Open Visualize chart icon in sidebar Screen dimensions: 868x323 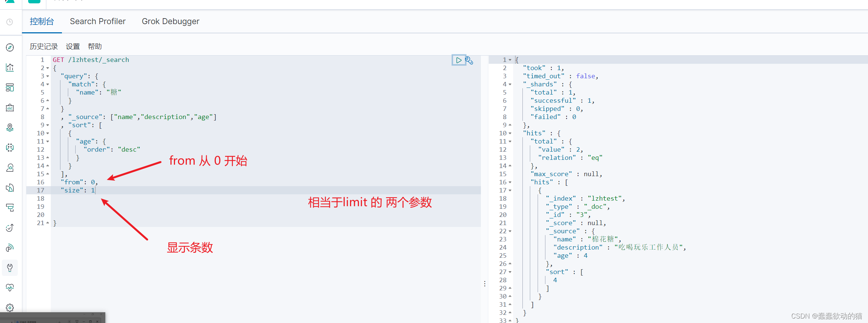coord(10,67)
